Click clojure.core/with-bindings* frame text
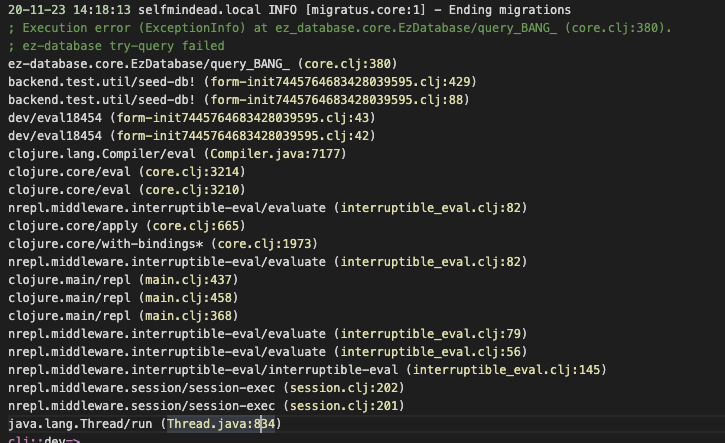The height and width of the screenshot is (443, 725). (105, 244)
